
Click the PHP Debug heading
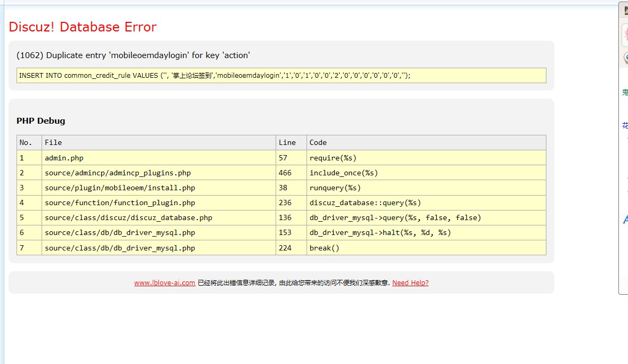[41, 120]
